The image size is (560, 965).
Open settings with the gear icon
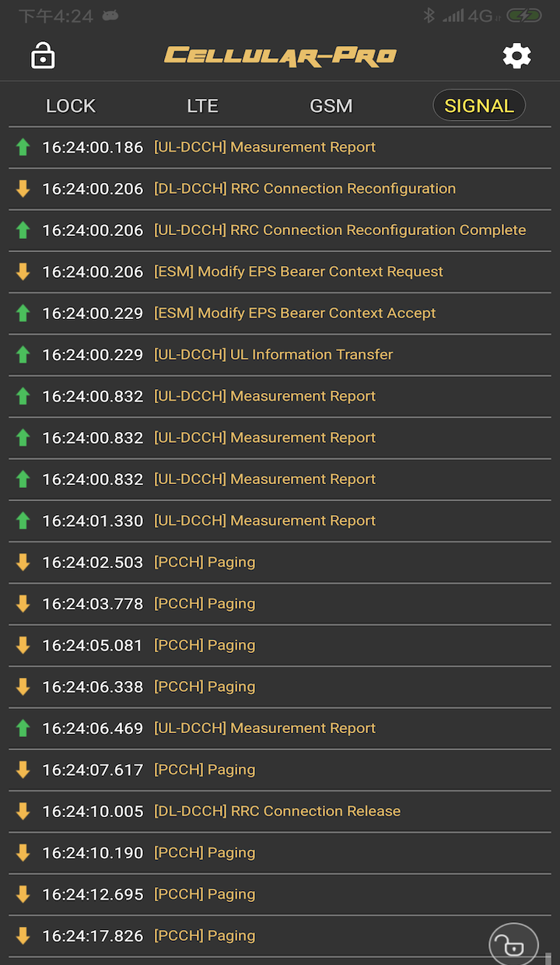516,56
